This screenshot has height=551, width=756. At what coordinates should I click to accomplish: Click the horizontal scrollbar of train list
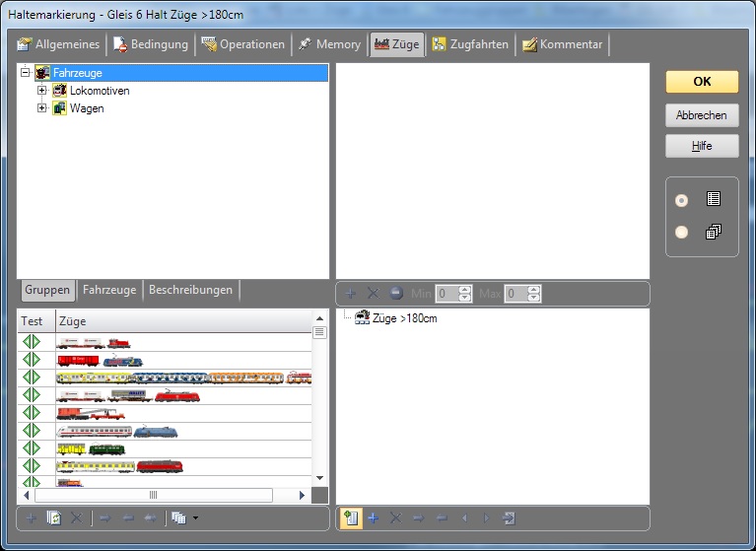[153, 495]
